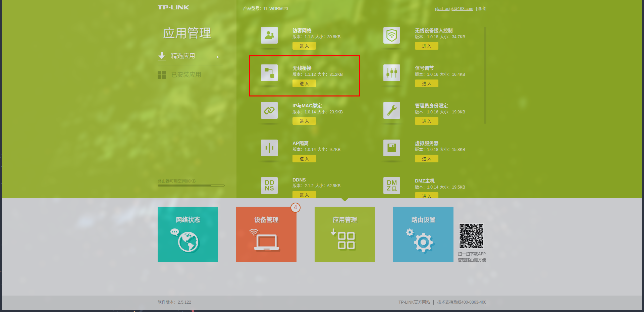
Task: Click 进入 under 虚拟服务器
Action: pos(427,159)
